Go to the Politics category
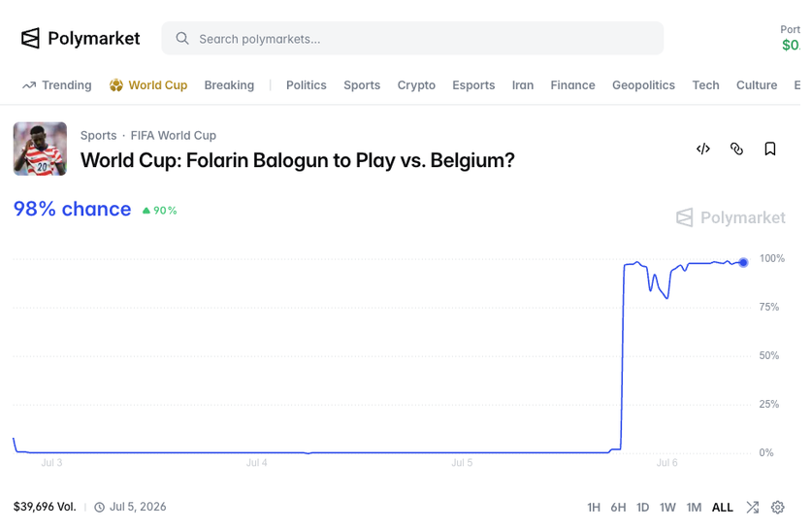 306,85
